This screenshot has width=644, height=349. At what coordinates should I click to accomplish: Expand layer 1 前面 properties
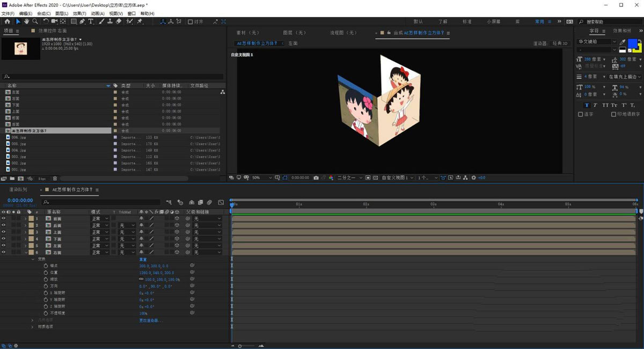point(25,219)
